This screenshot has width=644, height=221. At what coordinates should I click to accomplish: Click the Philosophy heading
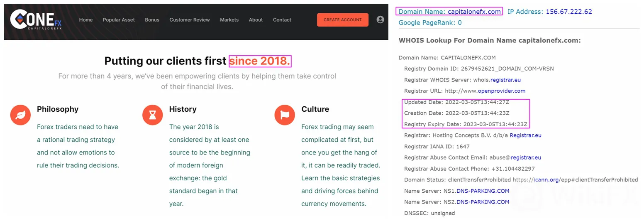(x=58, y=109)
